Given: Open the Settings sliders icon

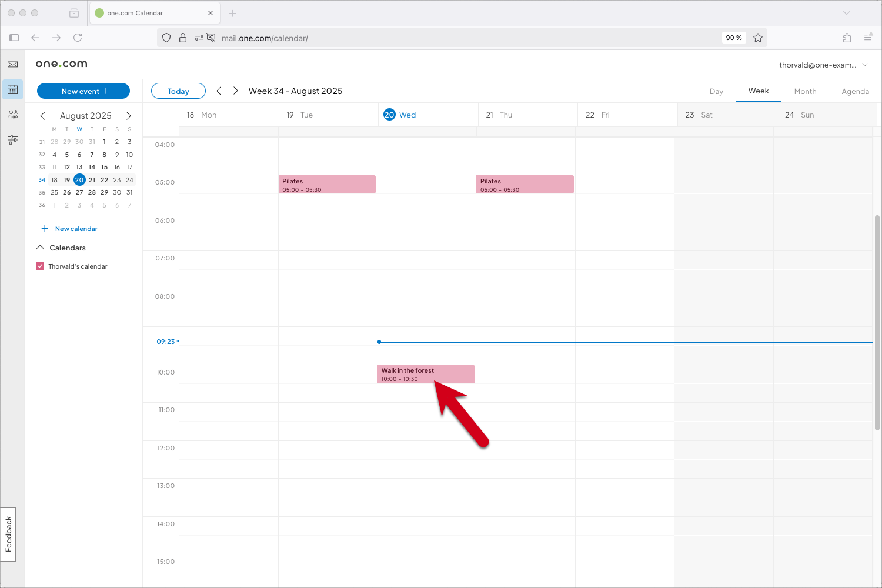Looking at the screenshot, I should [x=12, y=140].
